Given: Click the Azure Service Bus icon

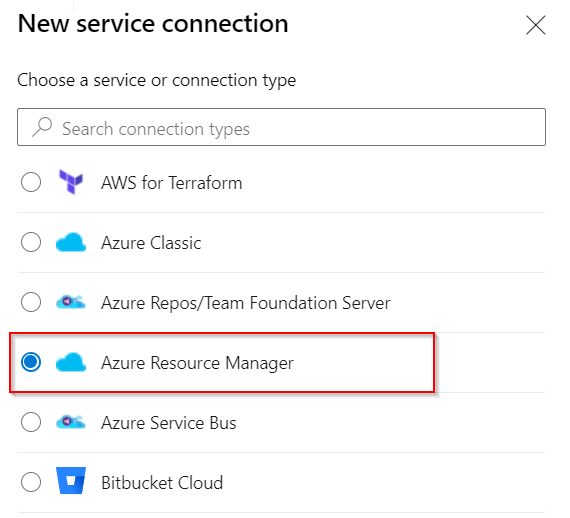Looking at the screenshot, I should [71, 422].
